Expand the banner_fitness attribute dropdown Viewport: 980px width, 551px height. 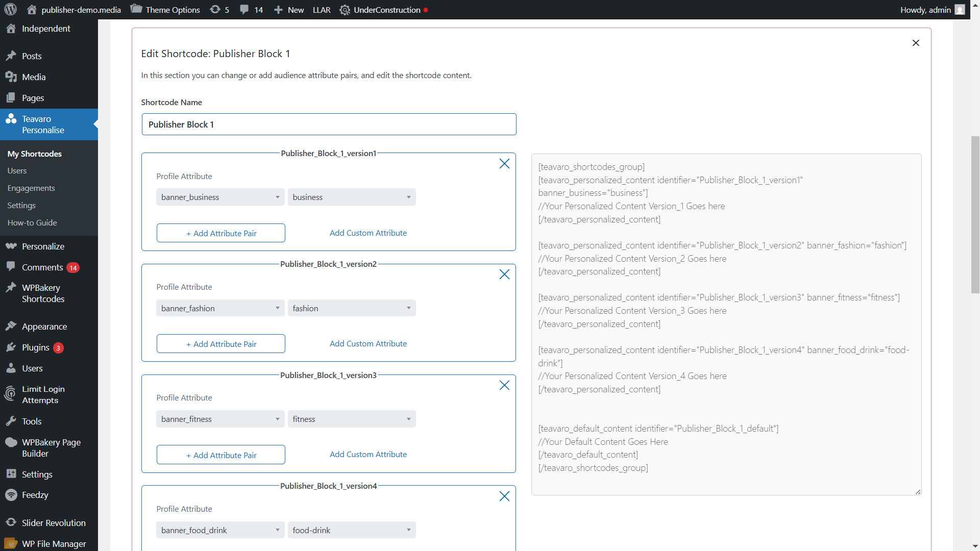(x=220, y=419)
